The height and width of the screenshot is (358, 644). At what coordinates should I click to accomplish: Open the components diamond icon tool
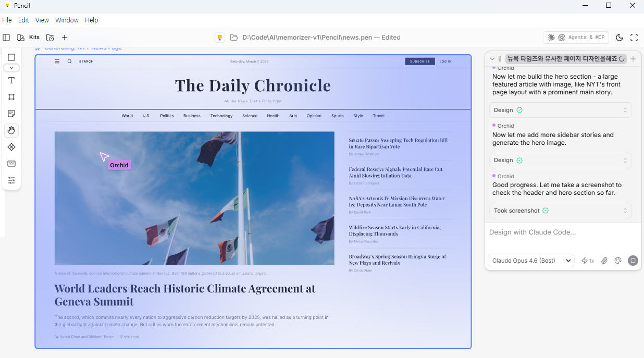coord(11,147)
